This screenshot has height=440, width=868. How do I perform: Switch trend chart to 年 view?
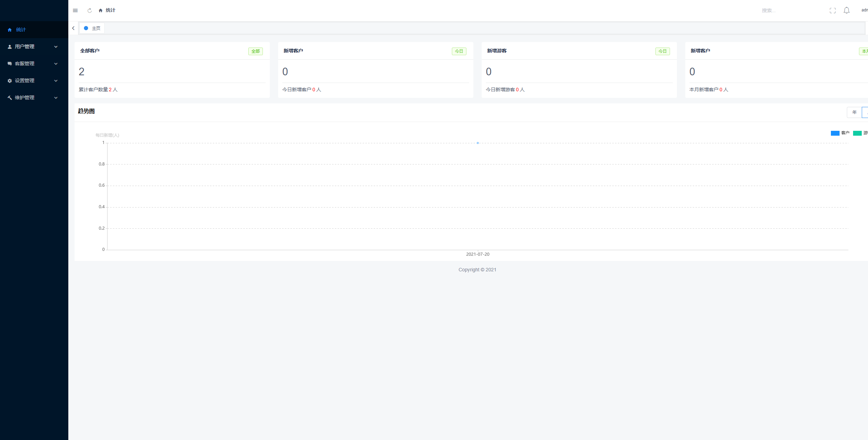(854, 112)
